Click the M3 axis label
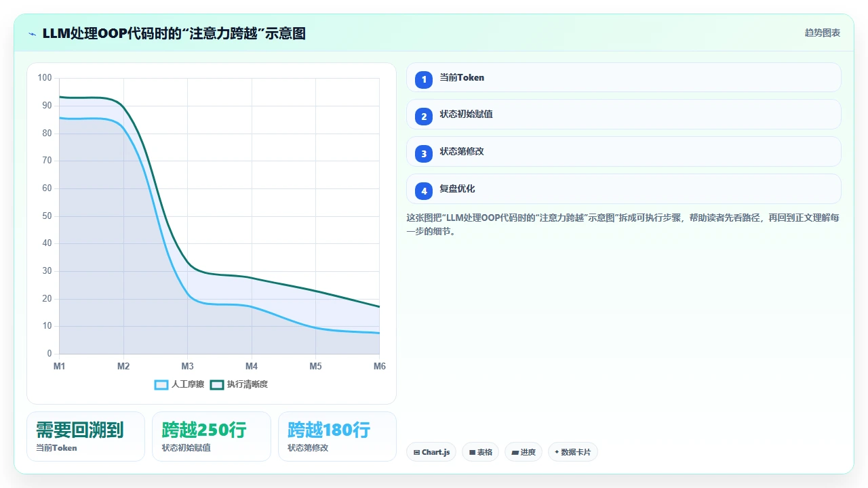868x488 pixels. (x=187, y=366)
